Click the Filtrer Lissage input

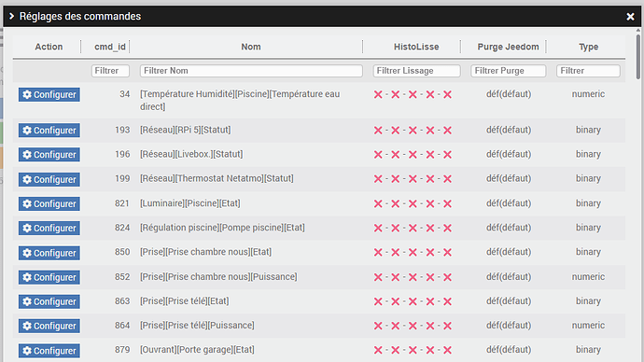[x=416, y=71]
